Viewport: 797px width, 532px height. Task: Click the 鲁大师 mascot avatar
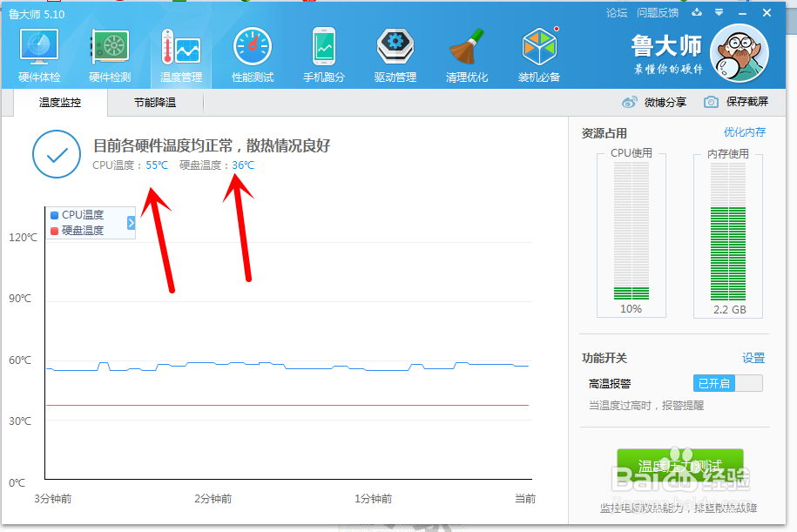pyautogui.click(x=740, y=53)
